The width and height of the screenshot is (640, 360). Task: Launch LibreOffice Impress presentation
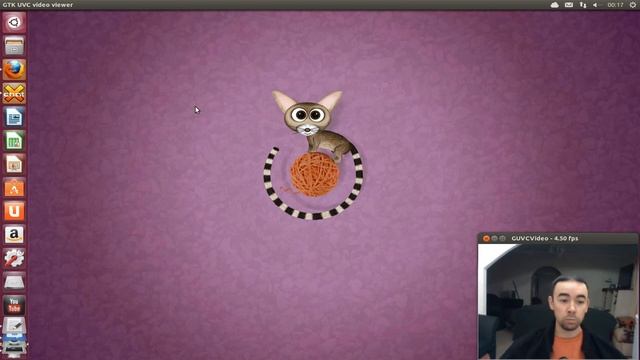pyautogui.click(x=14, y=164)
